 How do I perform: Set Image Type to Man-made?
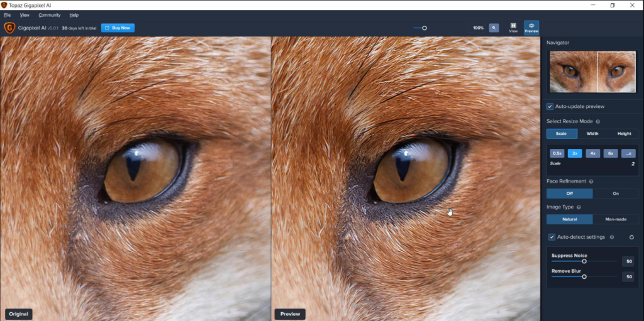pos(616,219)
